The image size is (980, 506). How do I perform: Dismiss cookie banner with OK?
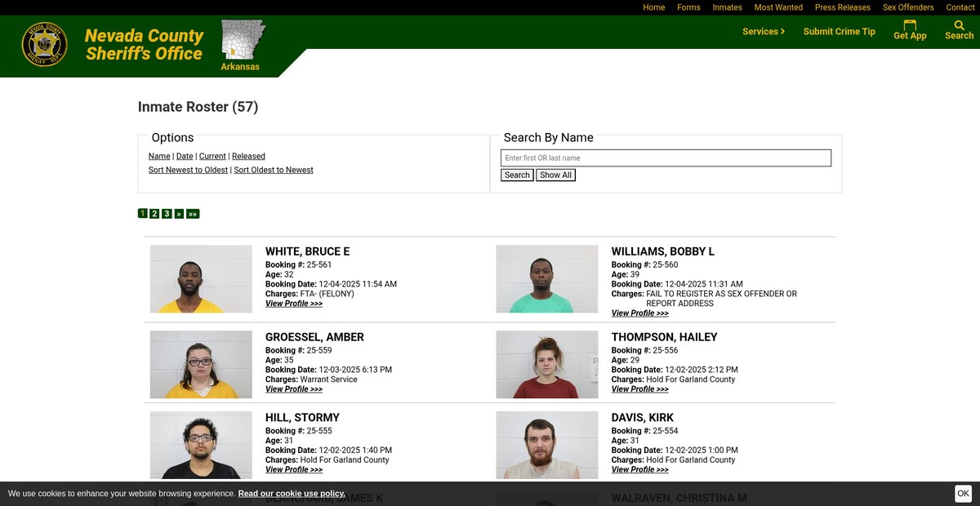(964, 493)
